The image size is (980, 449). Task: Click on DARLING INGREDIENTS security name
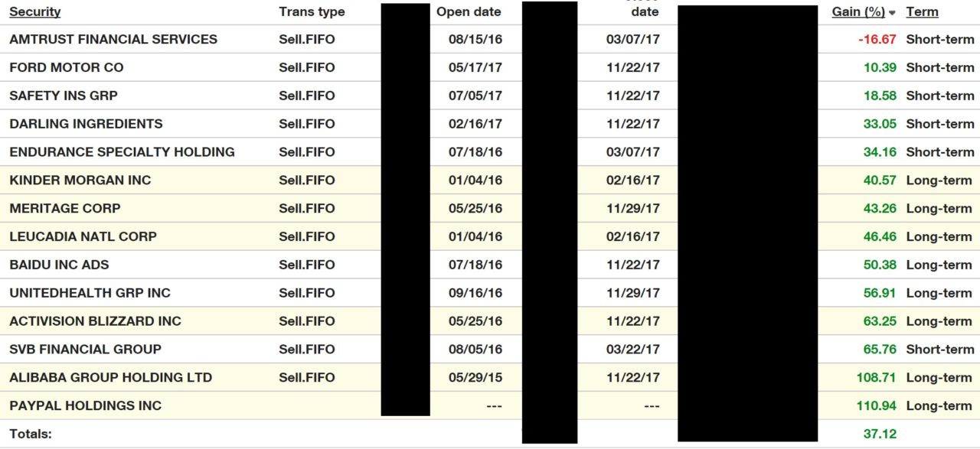tap(86, 124)
